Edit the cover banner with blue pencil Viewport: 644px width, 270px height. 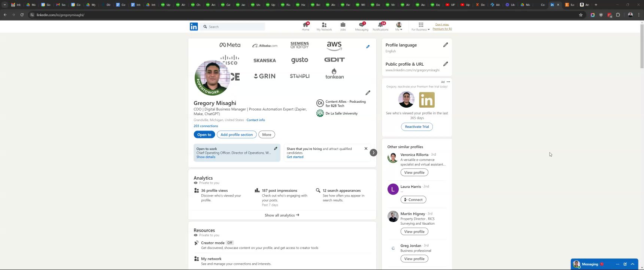point(368,46)
